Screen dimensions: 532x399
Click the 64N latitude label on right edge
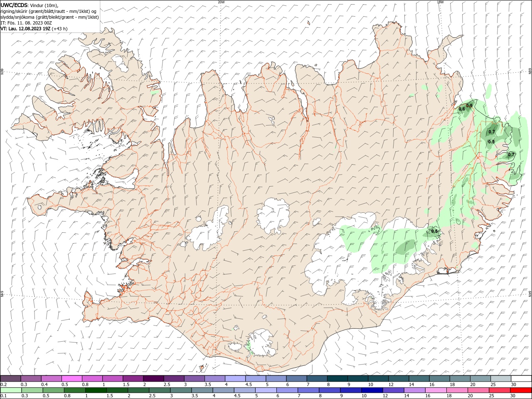click(x=530, y=293)
